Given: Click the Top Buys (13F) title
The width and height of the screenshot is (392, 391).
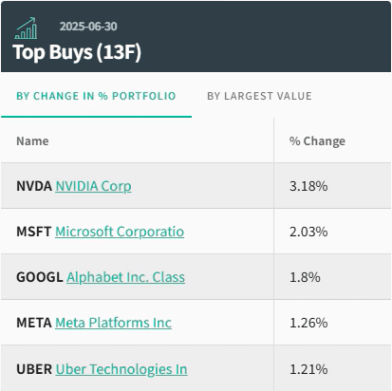Looking at the screenshot, I should (x=77, y=52).
